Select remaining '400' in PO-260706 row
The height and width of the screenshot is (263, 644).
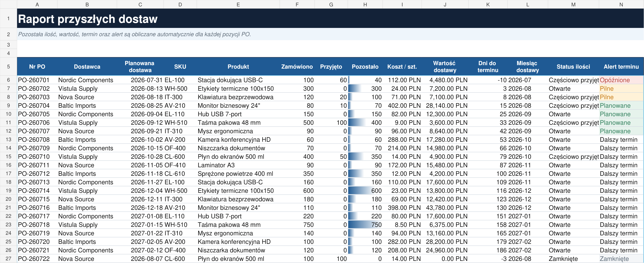click(x=365, y=123)
